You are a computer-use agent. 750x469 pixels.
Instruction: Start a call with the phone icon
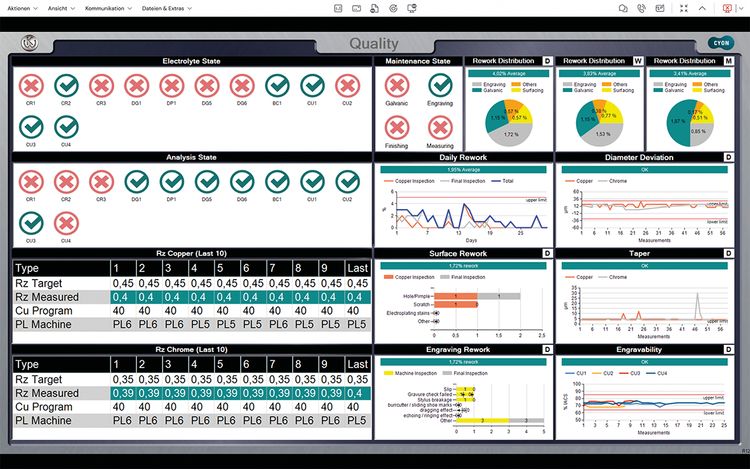point(641,8)
